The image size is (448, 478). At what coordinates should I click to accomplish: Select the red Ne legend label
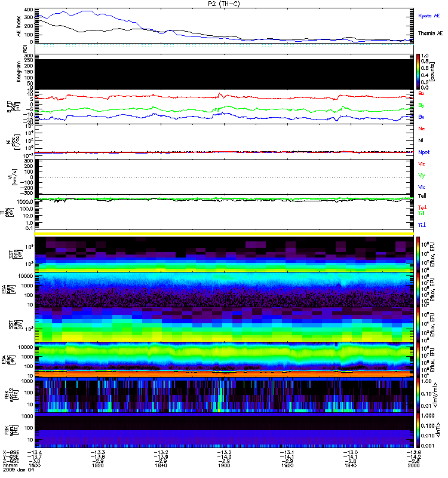(x=422, y=128)
